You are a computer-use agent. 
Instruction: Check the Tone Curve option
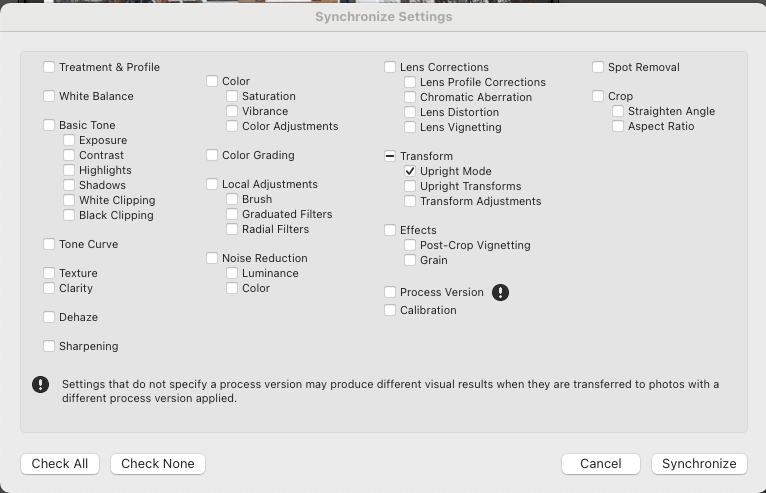coord(49,245)
